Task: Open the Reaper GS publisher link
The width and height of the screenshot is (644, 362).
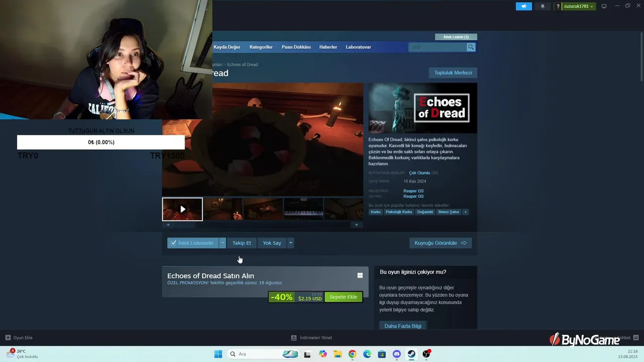Action: click(414, 197)
